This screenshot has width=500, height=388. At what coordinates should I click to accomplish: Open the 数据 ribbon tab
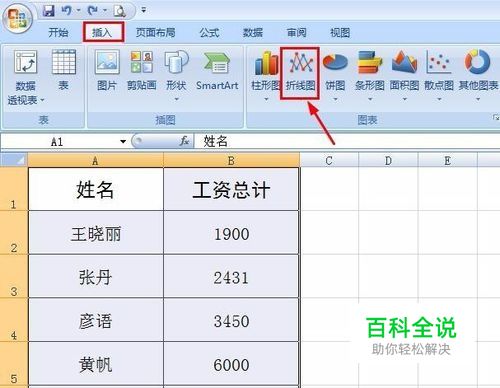(253, 32)
